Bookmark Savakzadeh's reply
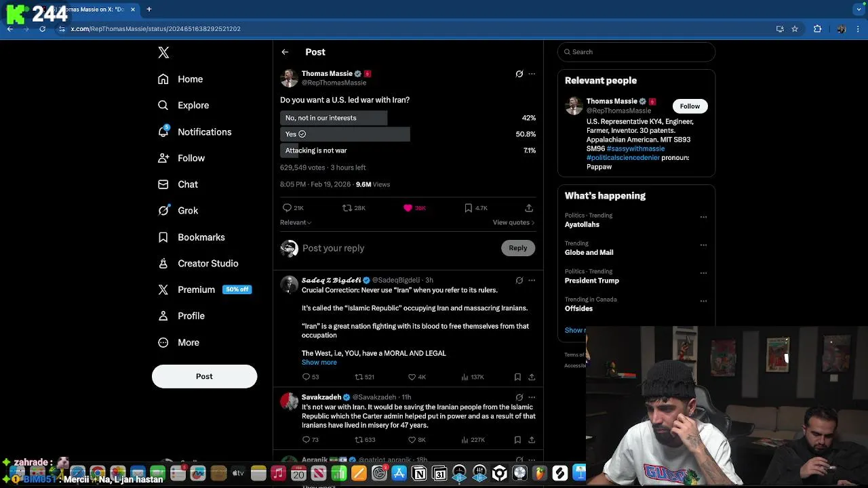 (x=517, y=440)
